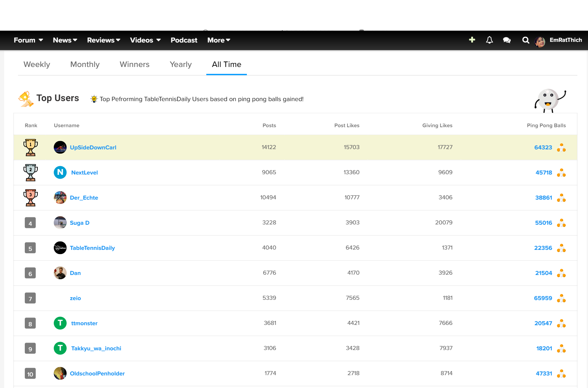Click the bronze trophy rank 3 icon
588x388 pixels.
31,198
